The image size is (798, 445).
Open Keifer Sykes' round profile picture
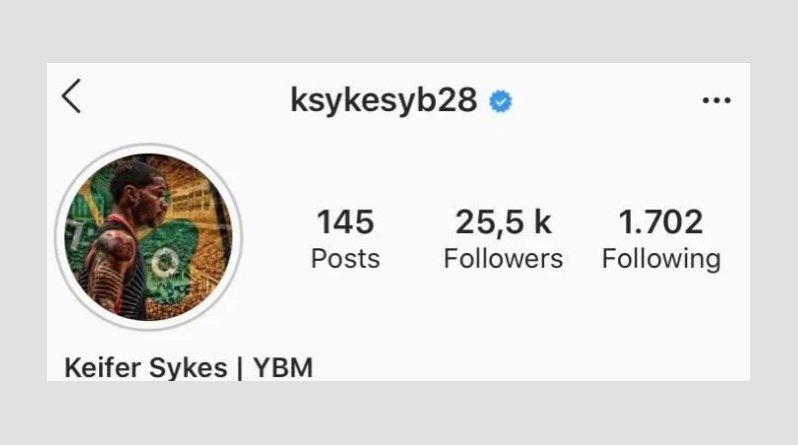pyautogui.click(x=149, y=237)
